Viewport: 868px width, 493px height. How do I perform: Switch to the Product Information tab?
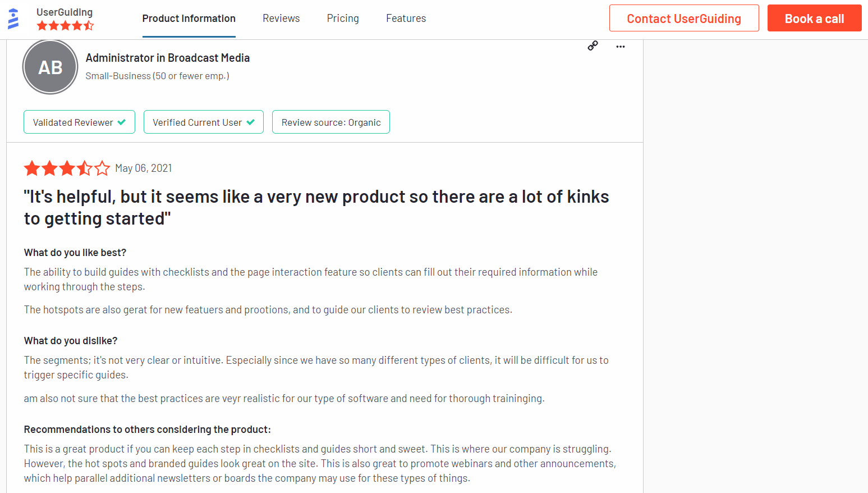click(189, 19)
